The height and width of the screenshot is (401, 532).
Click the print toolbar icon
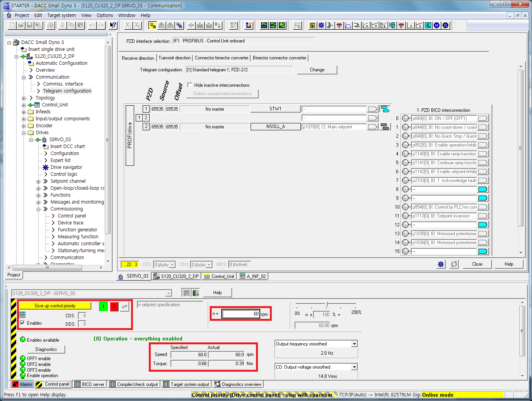click(x=51, y=25)
